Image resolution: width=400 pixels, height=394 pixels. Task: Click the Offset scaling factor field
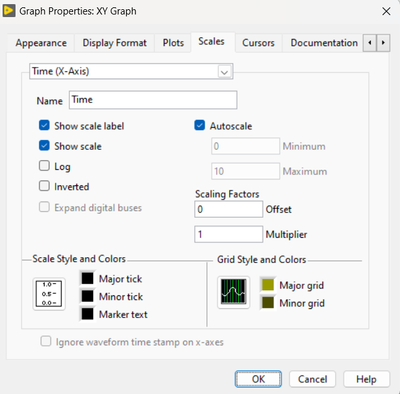(x=228, y=209)
